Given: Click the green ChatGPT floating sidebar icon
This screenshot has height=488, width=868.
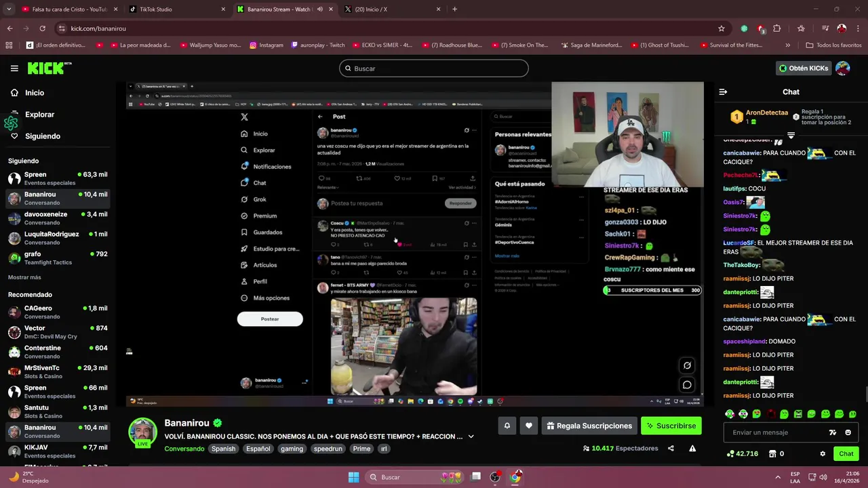Looking at the screenshot, I should (10, 123).
